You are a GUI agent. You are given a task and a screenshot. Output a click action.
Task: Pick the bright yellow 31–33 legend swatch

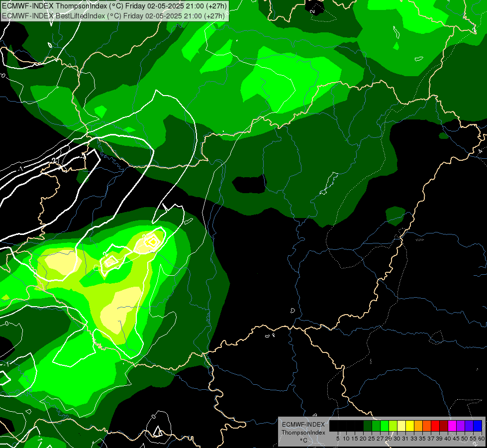tap(410, 426)
